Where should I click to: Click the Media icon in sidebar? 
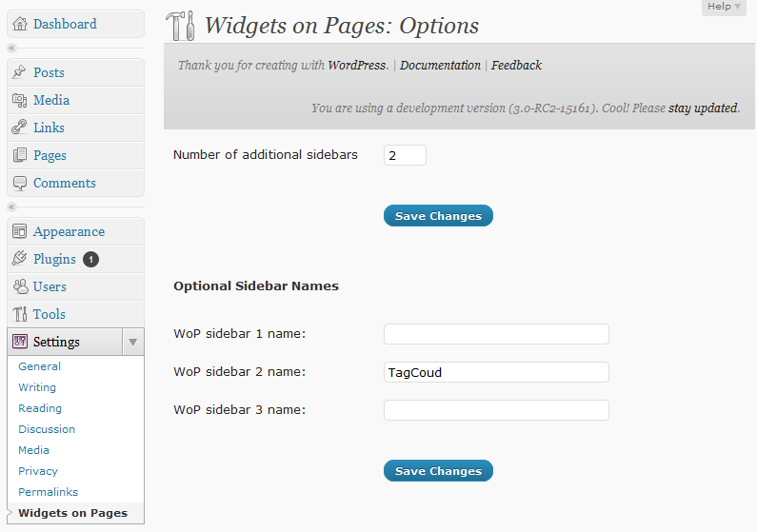(x=20, y=100)
